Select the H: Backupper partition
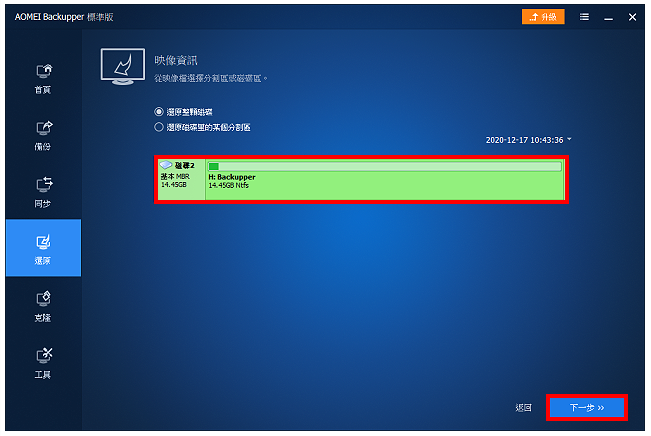The image size is (651, 436). pos(385,179)
